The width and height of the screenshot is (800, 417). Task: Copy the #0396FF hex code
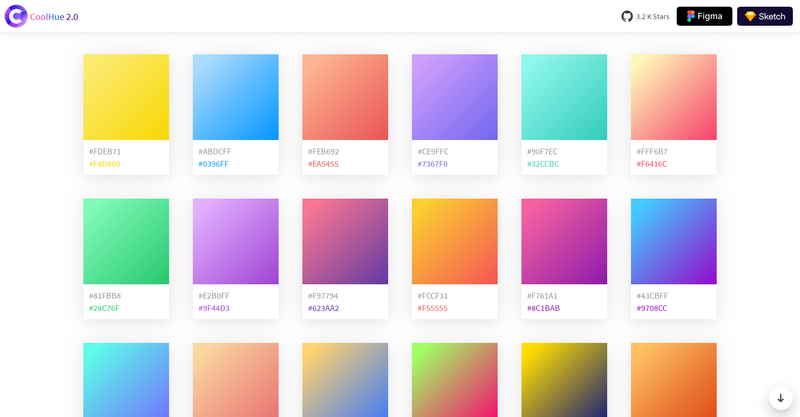(x=213, y=164)
